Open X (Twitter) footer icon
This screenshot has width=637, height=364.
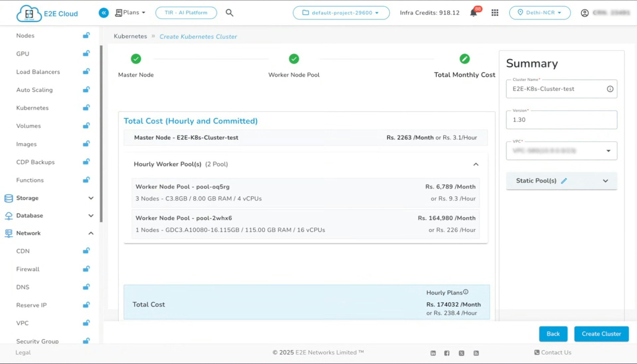(x=461, y=353)
